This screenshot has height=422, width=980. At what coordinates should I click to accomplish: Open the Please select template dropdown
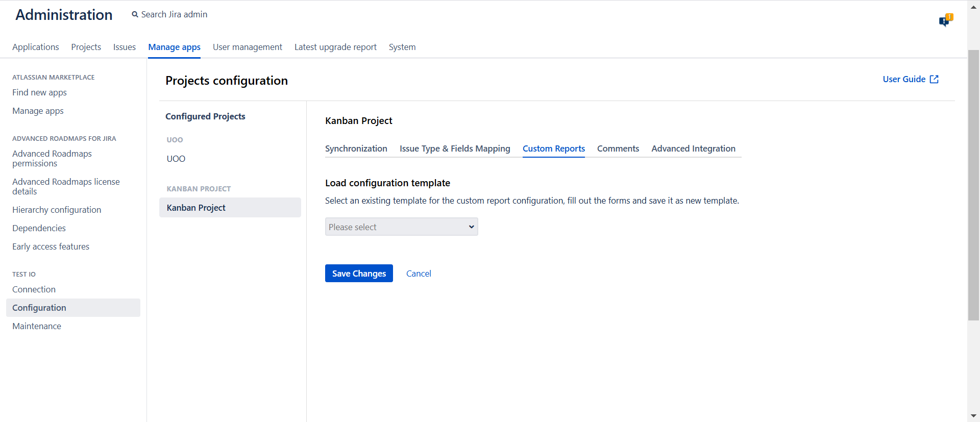tap(401, 227)
